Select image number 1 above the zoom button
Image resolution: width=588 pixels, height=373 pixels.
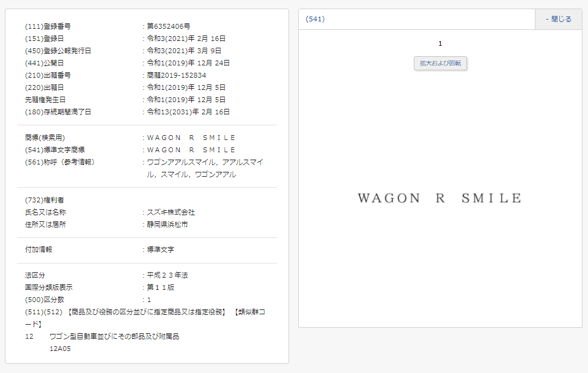coord(440,43)
